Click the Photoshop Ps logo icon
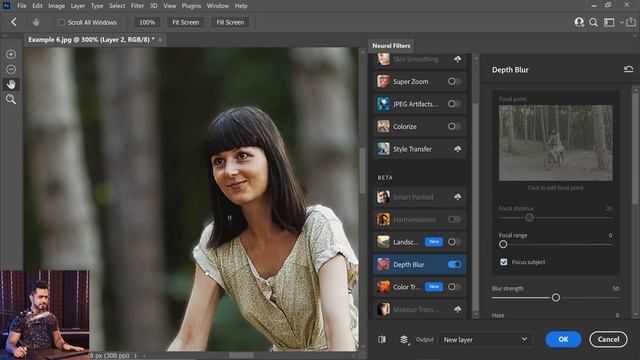 7,6
